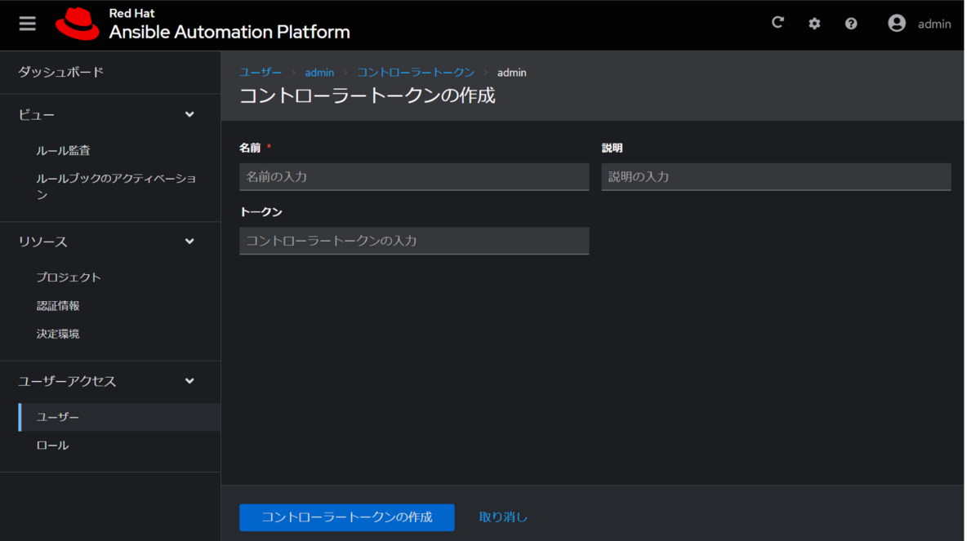The width and height of the screenshot is (980, 541).
Task: Open プロジェクト under リソース
Action: pyautogui.click(x=69, y=277)
